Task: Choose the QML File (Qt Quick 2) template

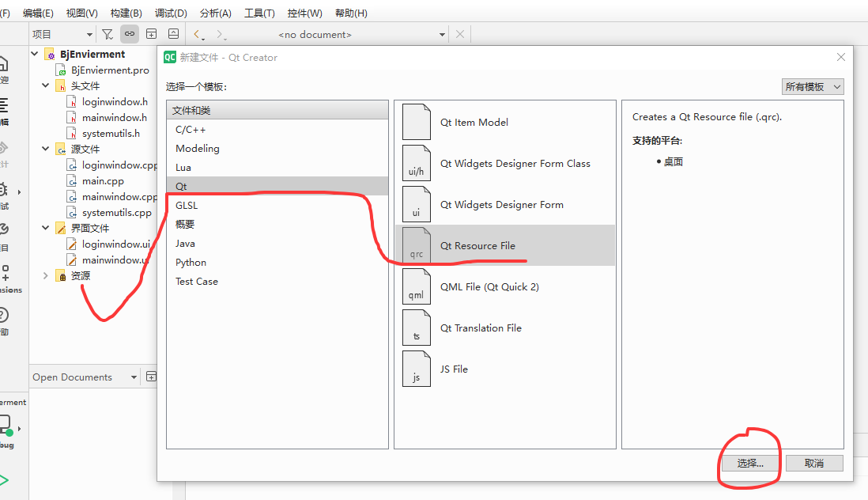Action: (x=505, y=287)
